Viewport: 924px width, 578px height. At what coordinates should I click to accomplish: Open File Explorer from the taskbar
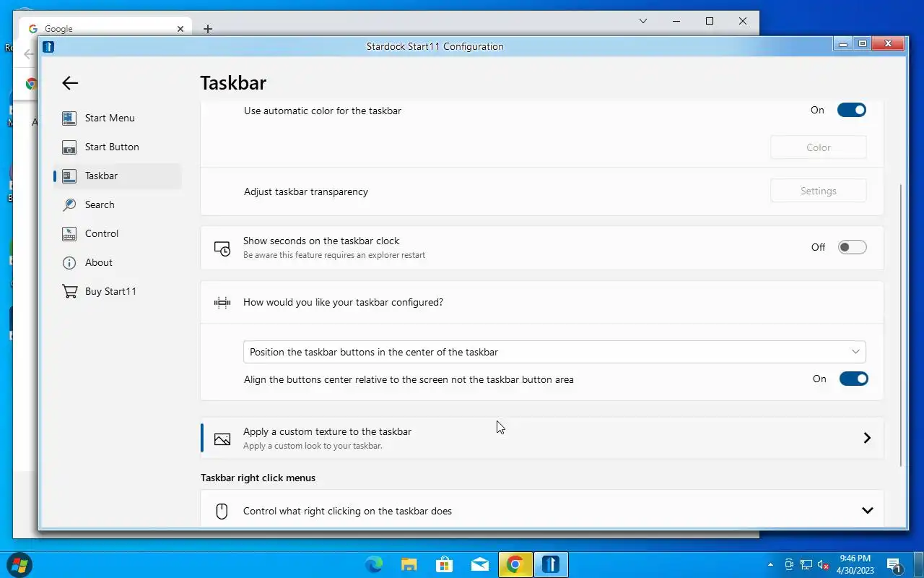coord(409,564)
